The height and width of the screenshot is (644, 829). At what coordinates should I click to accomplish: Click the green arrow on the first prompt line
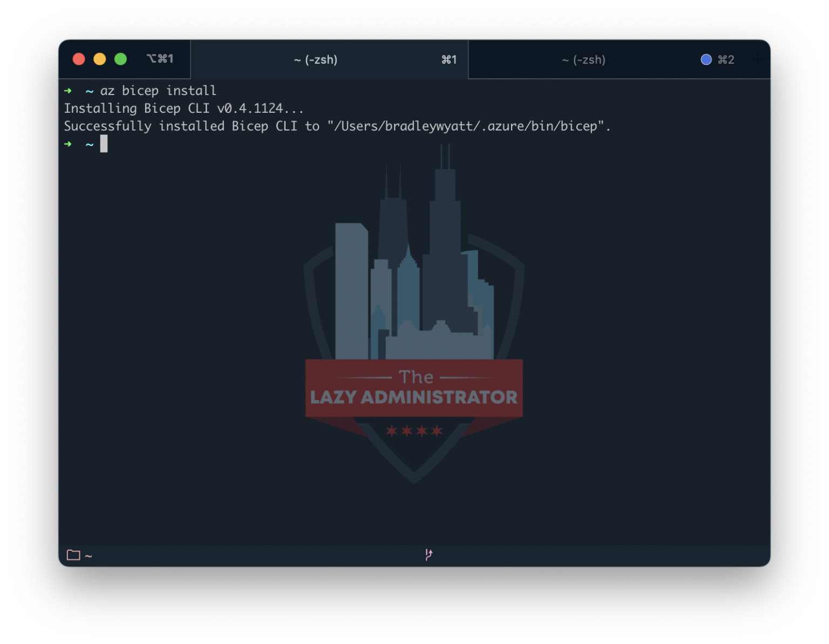pos(68,91)
